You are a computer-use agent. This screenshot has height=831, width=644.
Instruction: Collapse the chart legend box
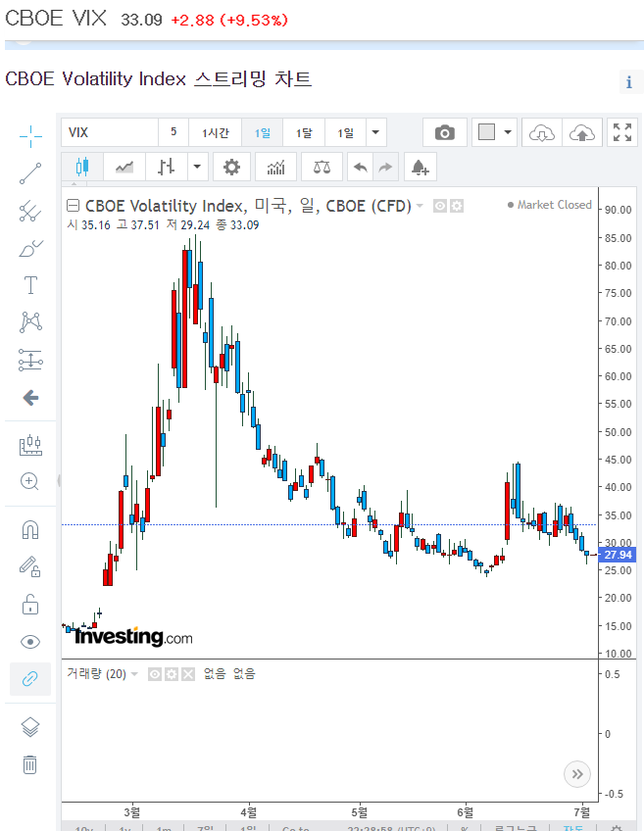[73, 206]
